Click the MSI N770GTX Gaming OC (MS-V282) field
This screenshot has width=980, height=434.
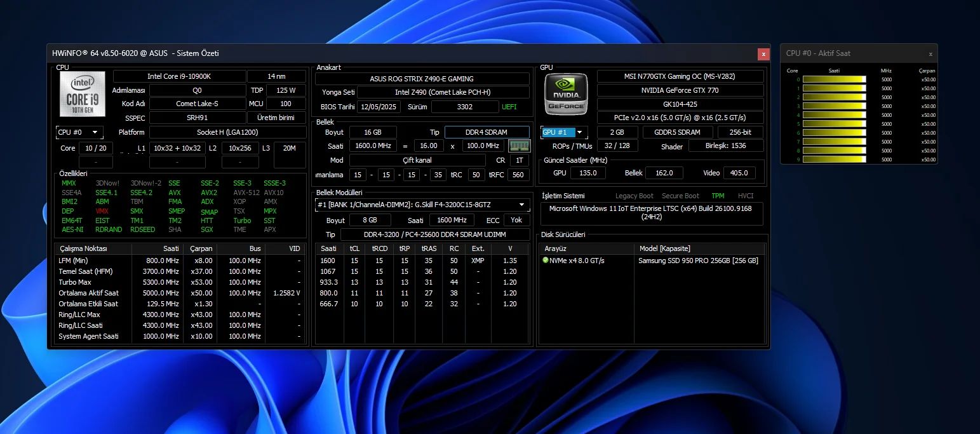pyautogui.click(x=680, y=76)
